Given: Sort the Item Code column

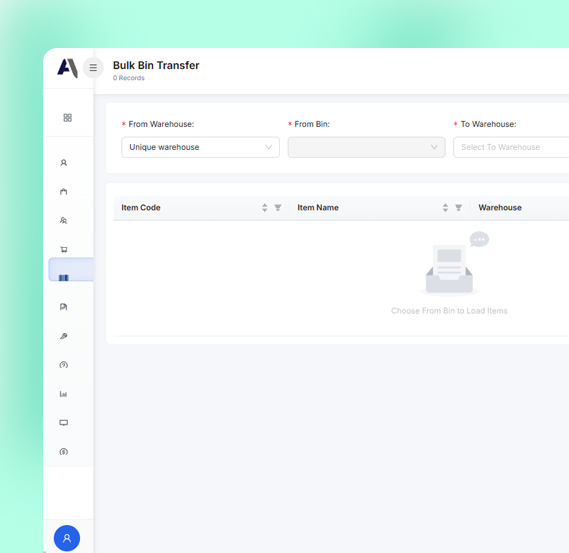Looking at the screenshot, I should 265,208.
